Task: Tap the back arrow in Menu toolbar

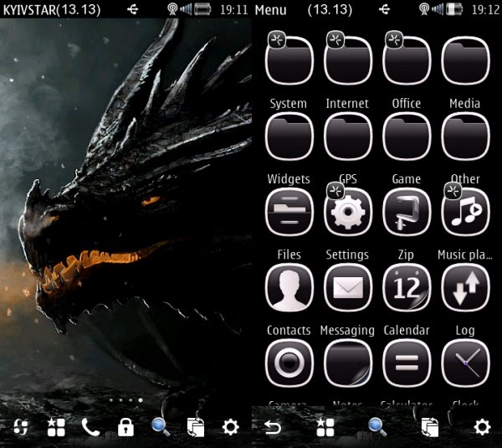Action: (273, 427)
